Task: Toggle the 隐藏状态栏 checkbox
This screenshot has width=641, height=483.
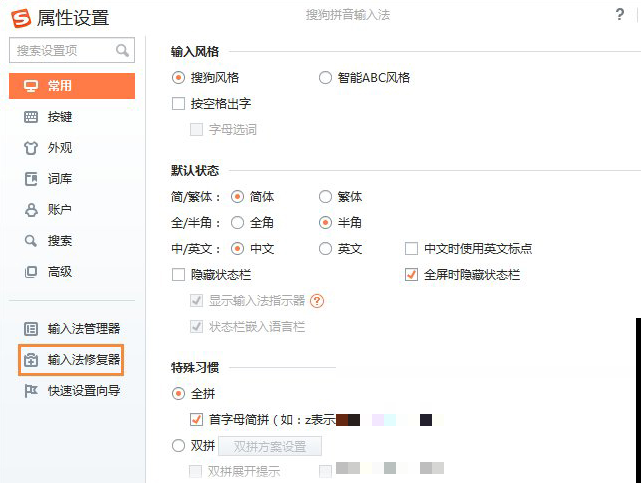Action: tap(178, 275)
